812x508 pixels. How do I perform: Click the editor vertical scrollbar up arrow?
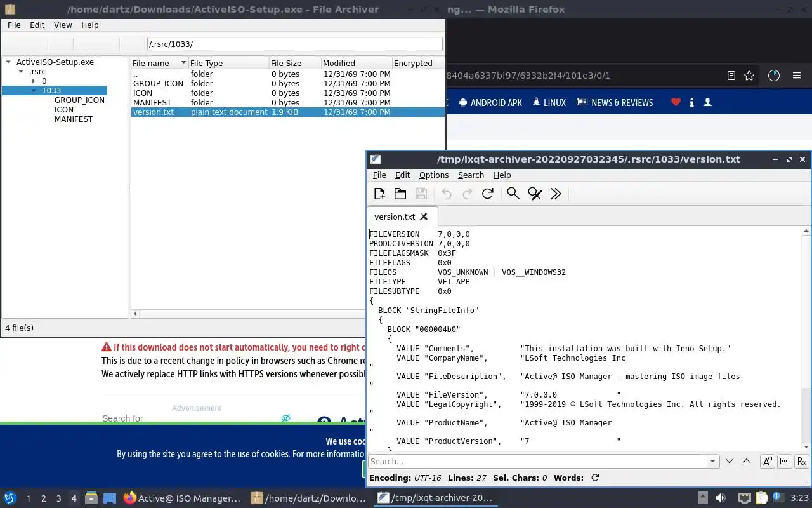click(806, 231)
